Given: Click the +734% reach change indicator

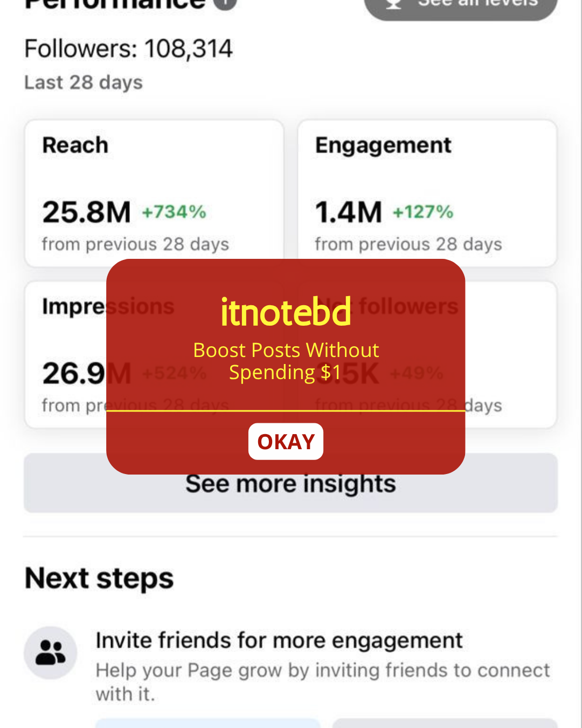Looking at the screenshot, I should 174,212.
